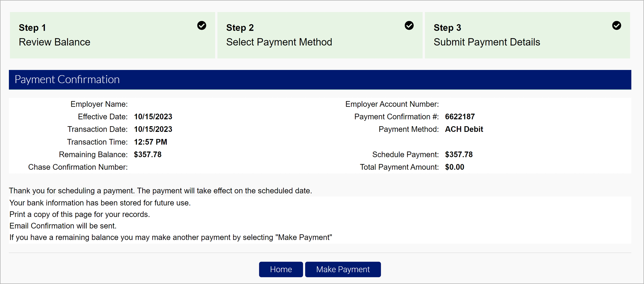Image resolution: width=644 pixels, height=284 pixels.
Task: Select the Payment Confirmation number 6622187
Action: 460,117
